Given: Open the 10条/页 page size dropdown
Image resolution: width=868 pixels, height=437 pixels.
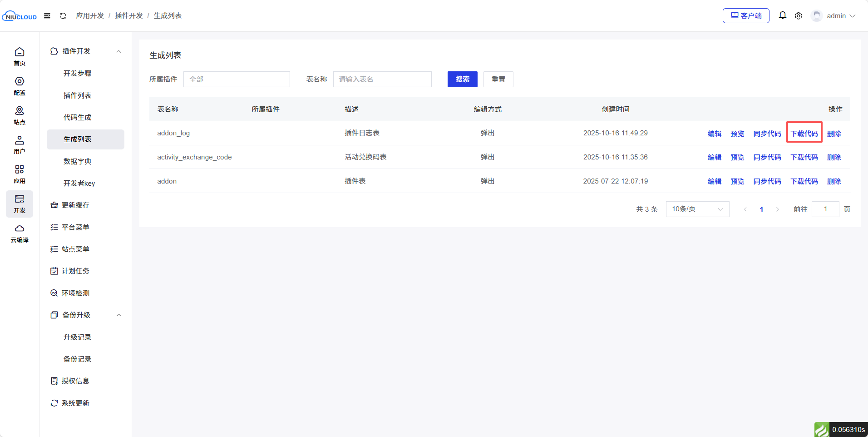Looking at the screenshot, I should pyautogui.click(x=697, y=209).
